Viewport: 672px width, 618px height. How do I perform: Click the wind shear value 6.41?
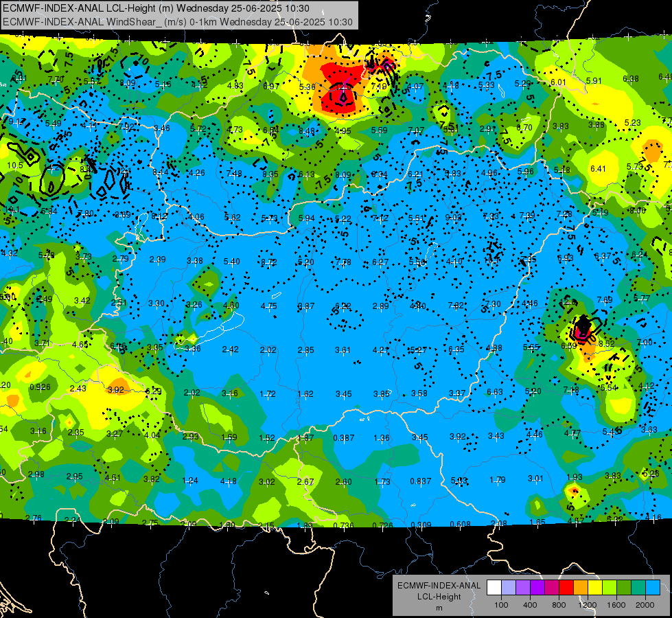[x=599, y=169]
